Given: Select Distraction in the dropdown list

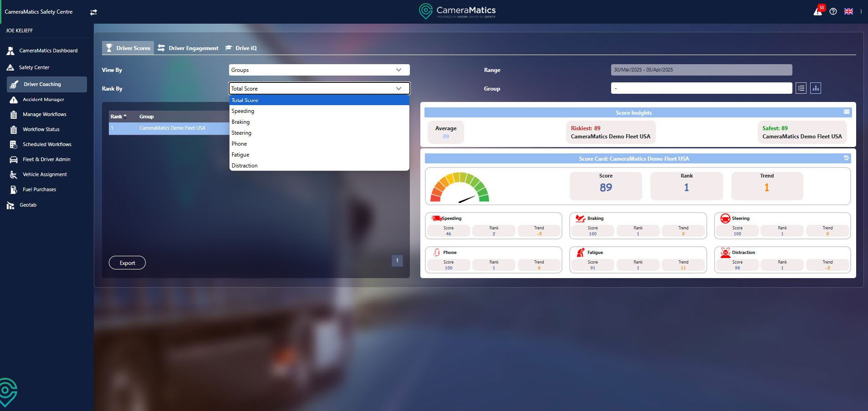Looking at the screenshot, I should [x=245, y=166].
